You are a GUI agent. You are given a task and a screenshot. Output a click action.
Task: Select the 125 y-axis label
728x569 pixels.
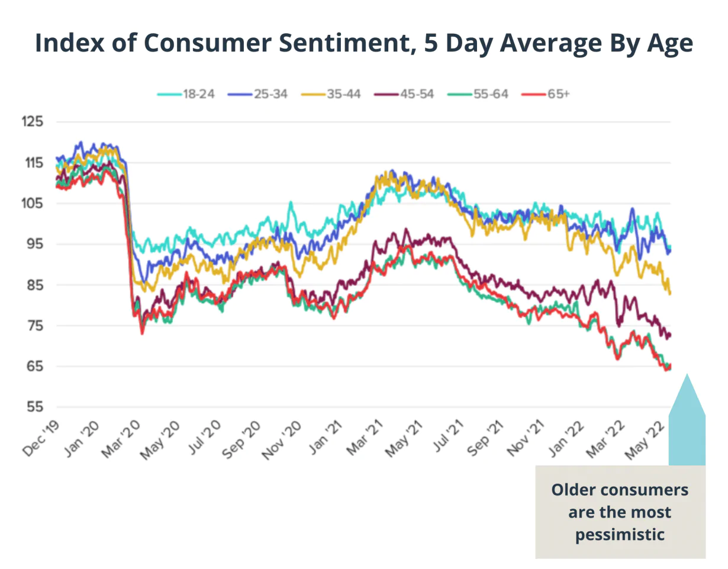[x=35, y=122]
